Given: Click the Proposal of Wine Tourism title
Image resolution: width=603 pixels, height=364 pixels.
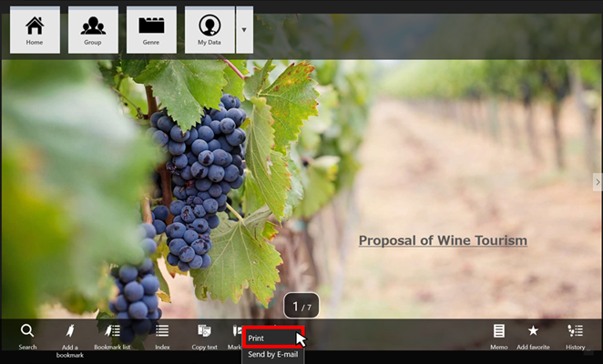Looking at the screenshot, I should pyautogui.click(x=443, y=240).
